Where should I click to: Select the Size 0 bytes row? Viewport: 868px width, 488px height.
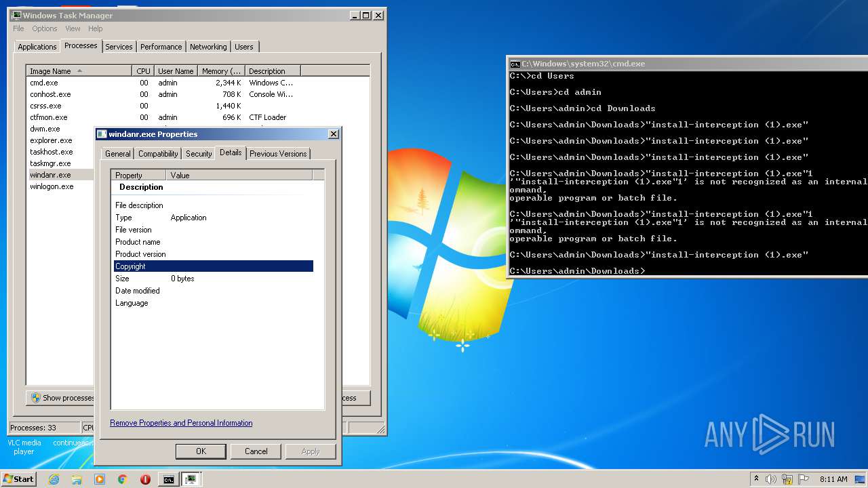[x=214, y=279]
